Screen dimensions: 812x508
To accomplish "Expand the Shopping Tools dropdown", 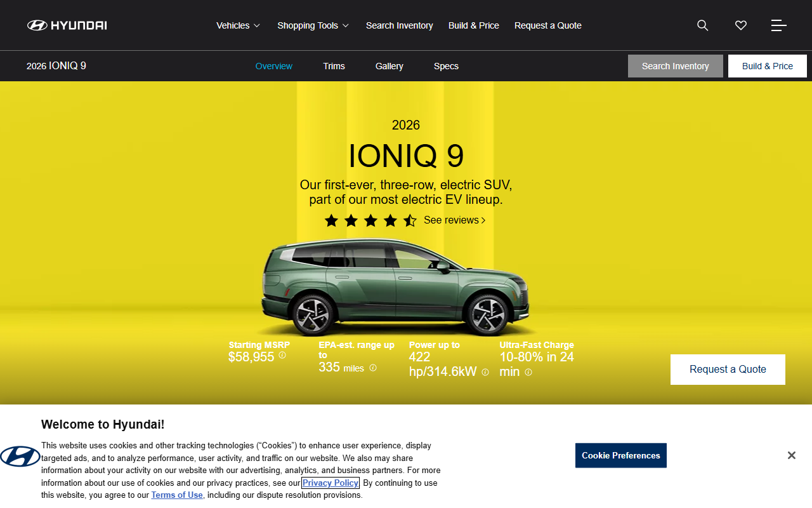I will (313, 25).
